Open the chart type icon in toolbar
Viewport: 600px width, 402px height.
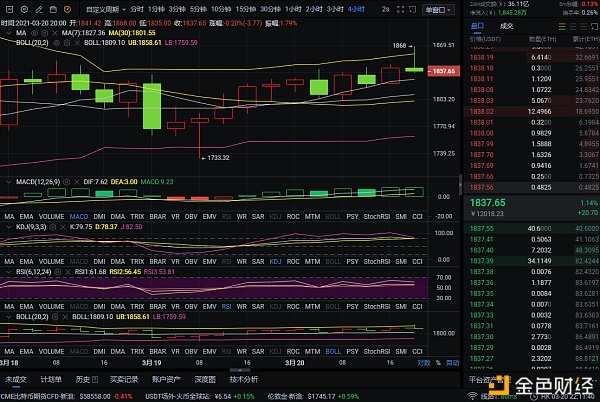point(9,9)
